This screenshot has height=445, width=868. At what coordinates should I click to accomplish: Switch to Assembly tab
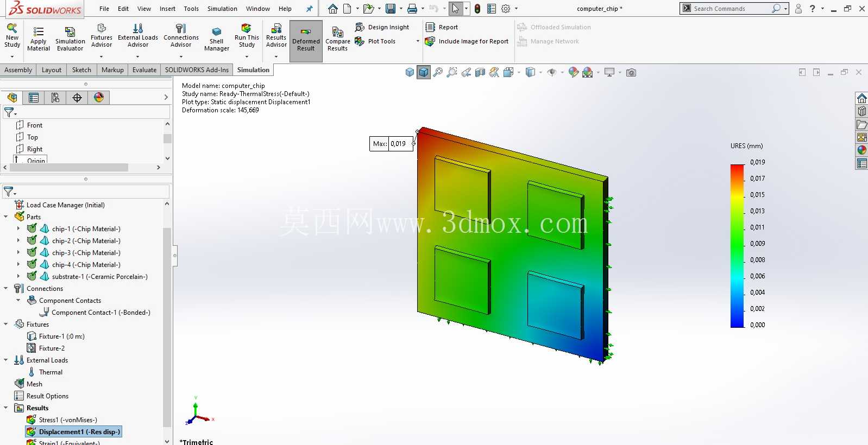18,70
